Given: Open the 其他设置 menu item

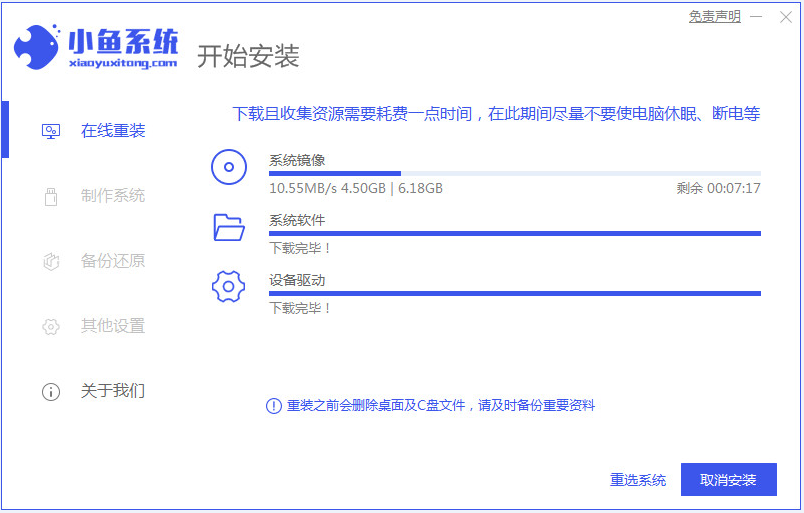Looking at the screenshot, I should (112, 326).
